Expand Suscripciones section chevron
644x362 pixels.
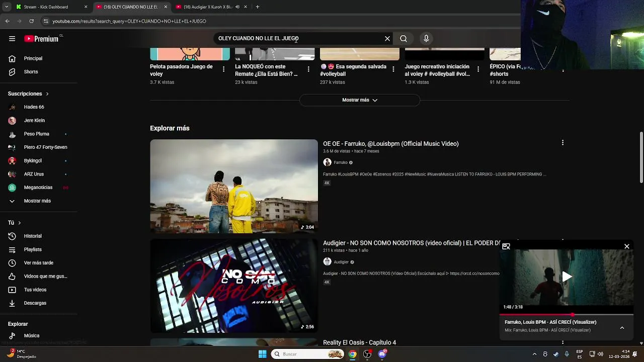(47, 94)
